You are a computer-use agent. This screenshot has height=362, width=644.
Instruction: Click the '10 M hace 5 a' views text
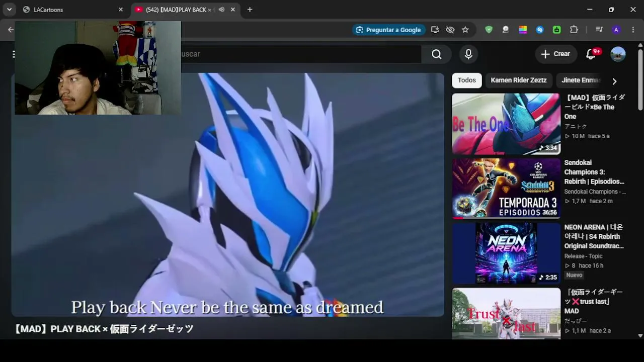587,136
